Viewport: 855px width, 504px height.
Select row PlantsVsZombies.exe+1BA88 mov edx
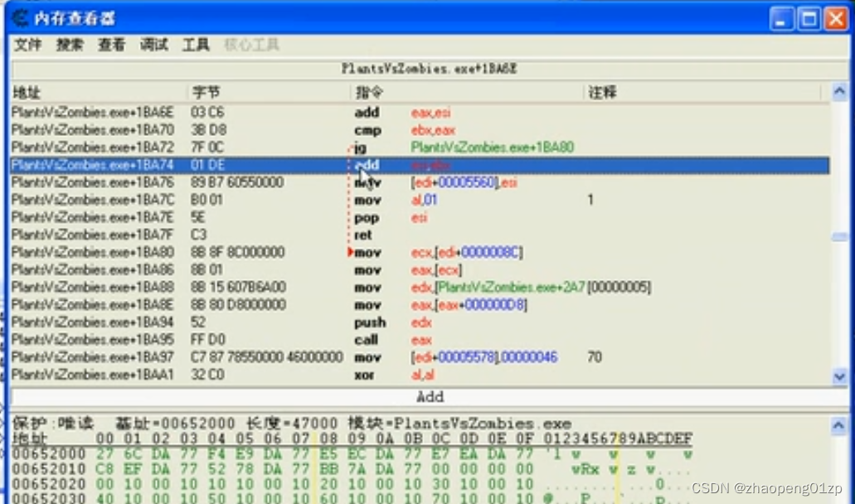(x=420, y=287)
